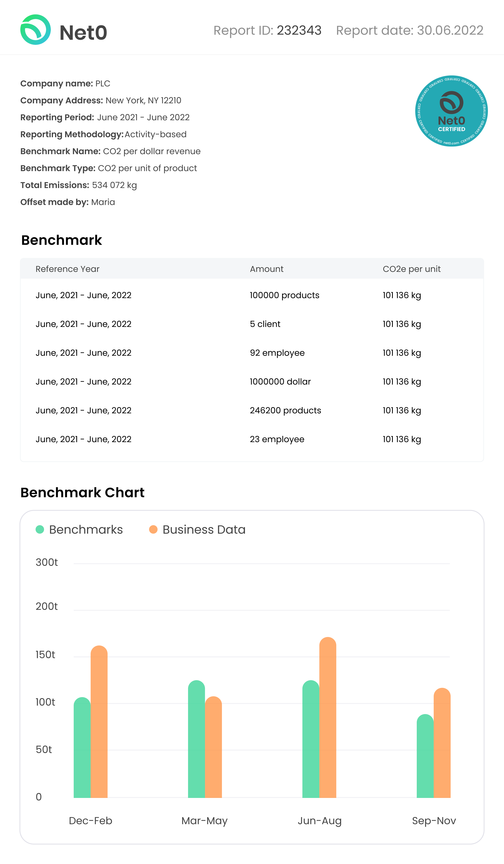This screenshot has height=864, width=504.
Task: Click the 5 client amount cell
Action: click(265, 324)
